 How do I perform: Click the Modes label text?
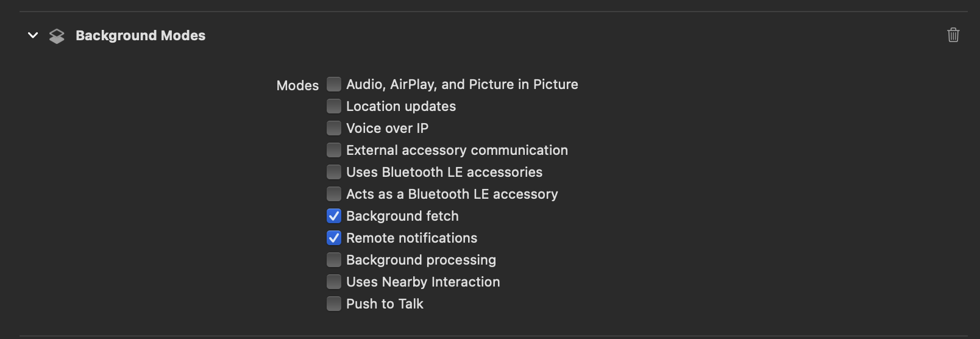297,85
